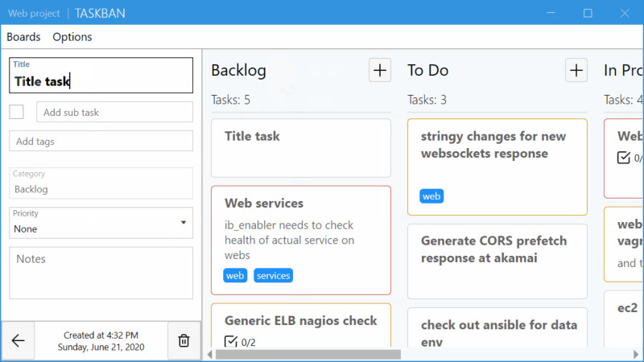
Task: Click the Add tags field
Action: pos(101,142)
